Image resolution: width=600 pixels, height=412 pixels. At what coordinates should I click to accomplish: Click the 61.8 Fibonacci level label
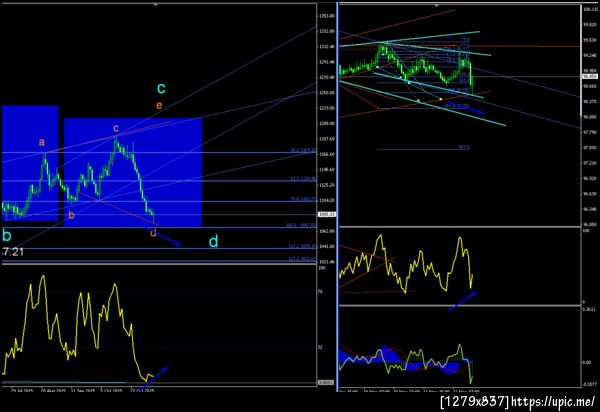303,179
